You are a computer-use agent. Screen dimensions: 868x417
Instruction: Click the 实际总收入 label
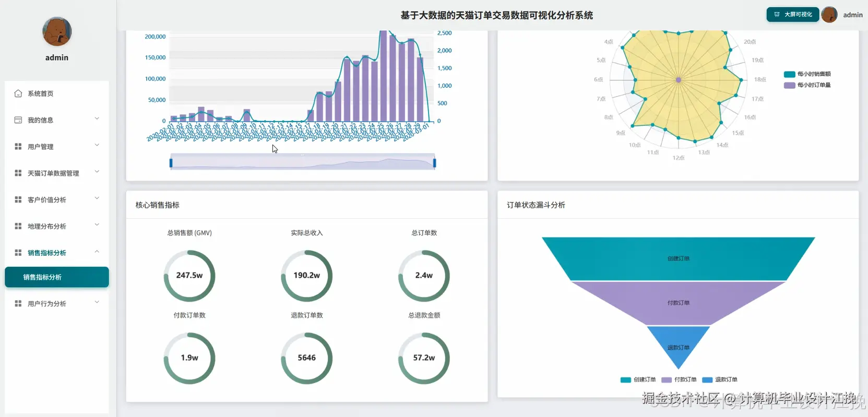tap(307, 233)
